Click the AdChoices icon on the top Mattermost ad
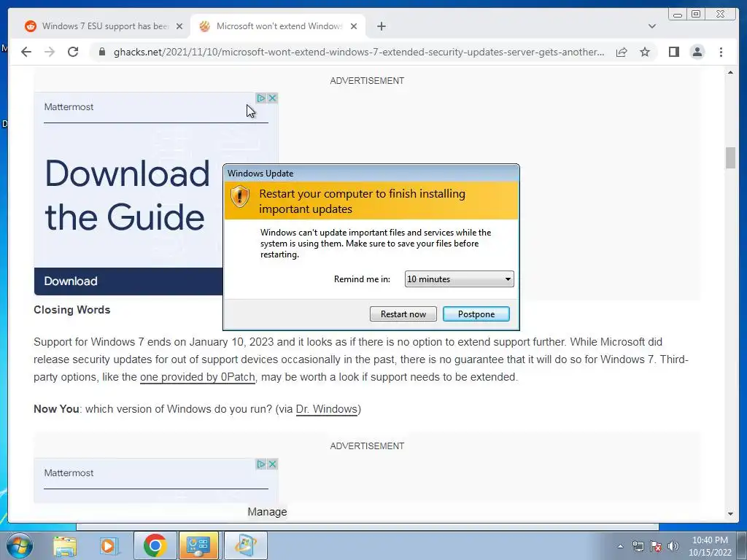Image resolution: width=747 pixels, height=560 pixels. [260, 98]
